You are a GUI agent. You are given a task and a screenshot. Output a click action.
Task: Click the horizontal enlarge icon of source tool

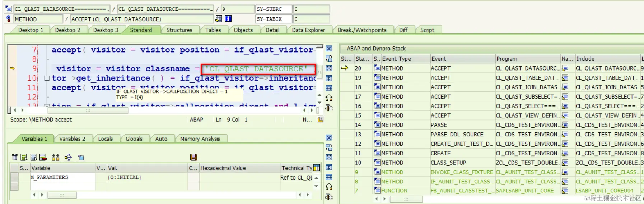pyautogui.click(x=329, y=88)
